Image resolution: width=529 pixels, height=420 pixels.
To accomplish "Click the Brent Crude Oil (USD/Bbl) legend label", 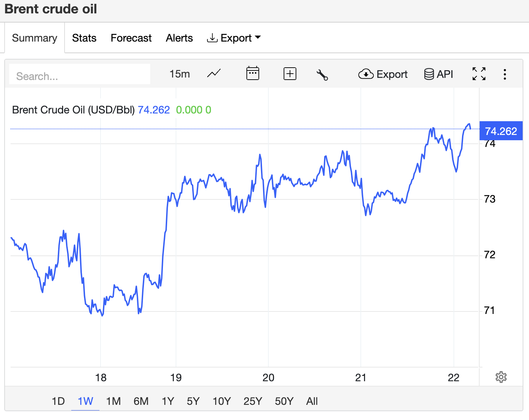I will coord(73,110).
